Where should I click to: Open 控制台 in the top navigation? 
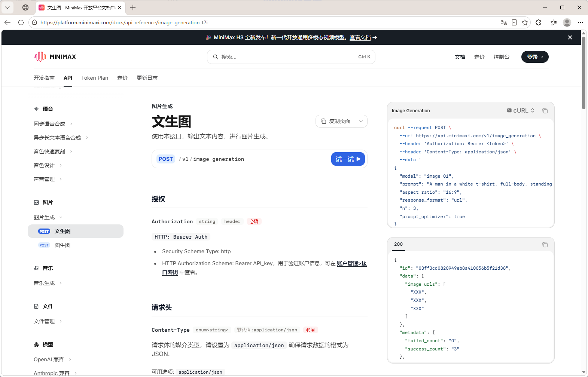[x=502, y=57]
